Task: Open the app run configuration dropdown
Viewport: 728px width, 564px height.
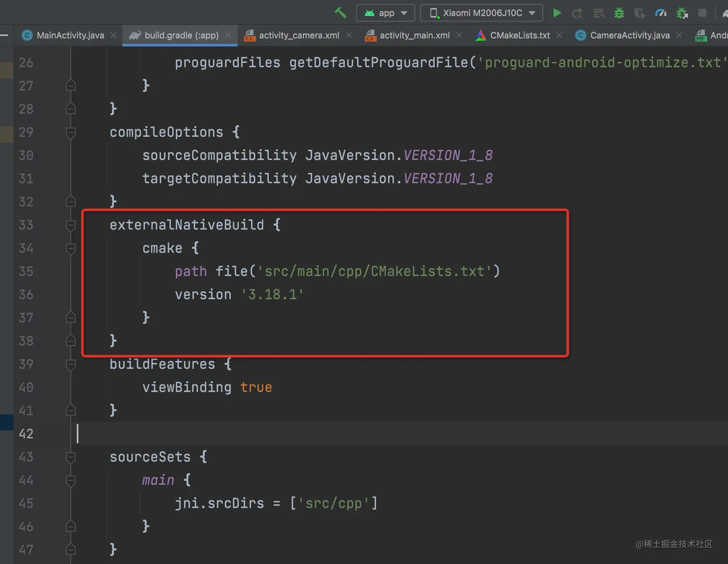Action: [385, 13]
